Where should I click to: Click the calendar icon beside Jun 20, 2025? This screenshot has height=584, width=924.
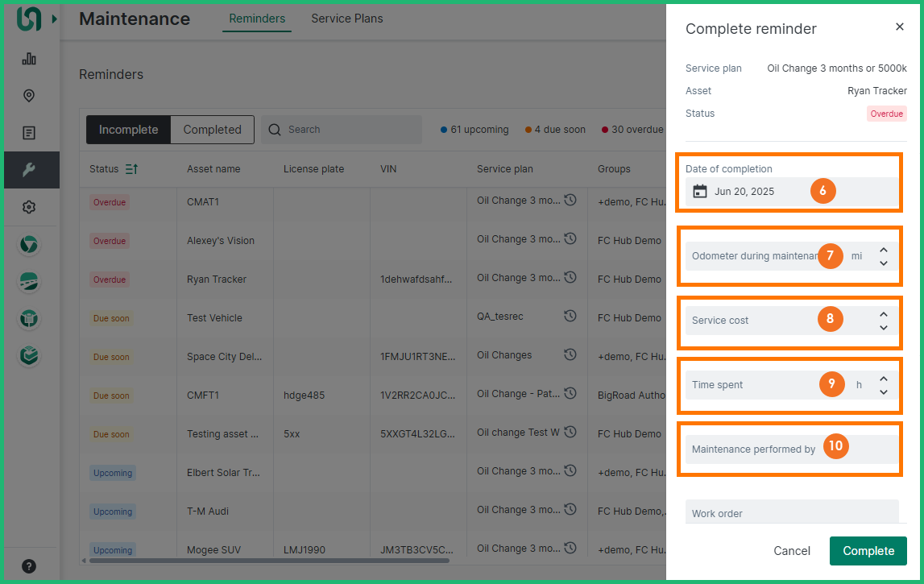coord(700,192)
